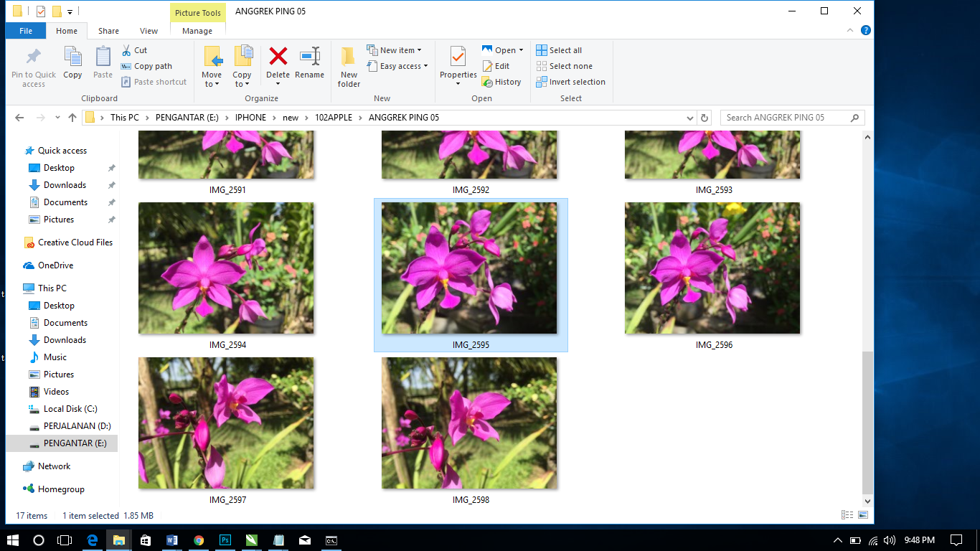
Task: Switch to Details view in status bar
Action: coord(847,515)
